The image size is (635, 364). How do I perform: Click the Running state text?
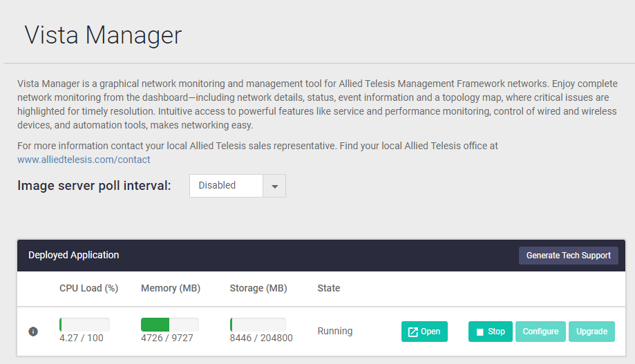pos(335,331)
